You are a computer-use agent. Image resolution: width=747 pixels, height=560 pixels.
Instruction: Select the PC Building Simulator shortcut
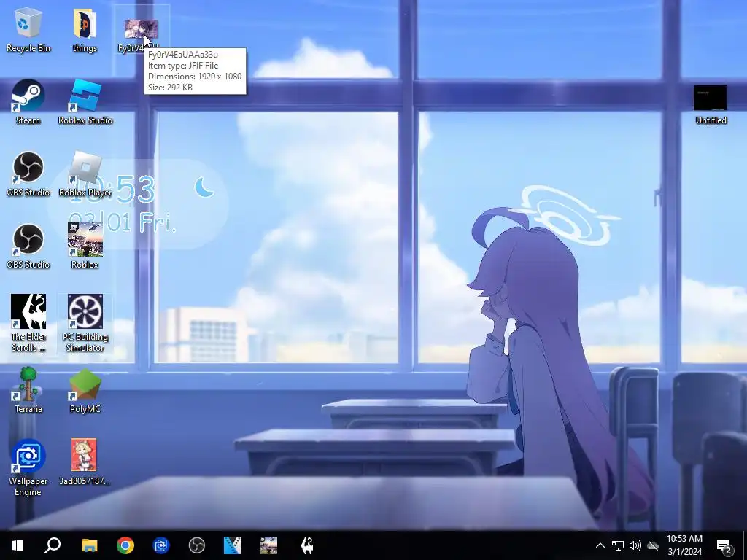[x=85, y=323]
